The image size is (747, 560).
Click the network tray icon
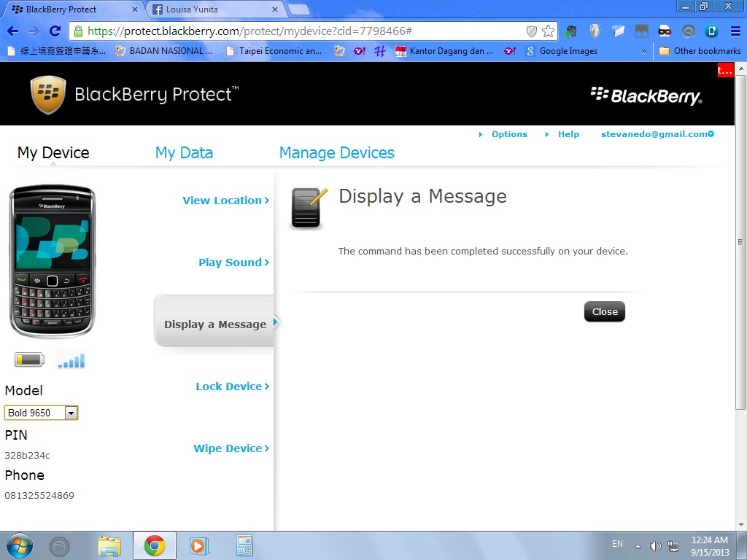coord(673,546)
